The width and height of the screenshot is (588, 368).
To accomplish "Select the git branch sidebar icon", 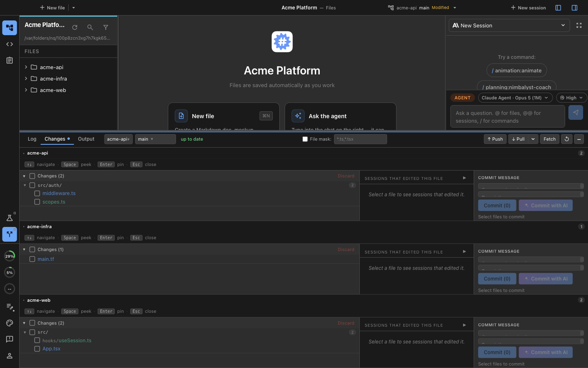I will (x=9, y=234).
